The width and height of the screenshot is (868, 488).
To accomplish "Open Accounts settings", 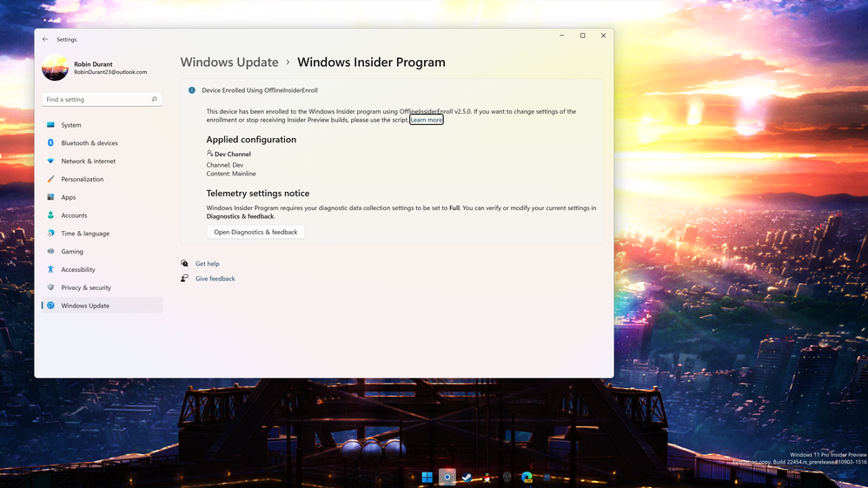I will pyautogui.click(x=102, y=215).
